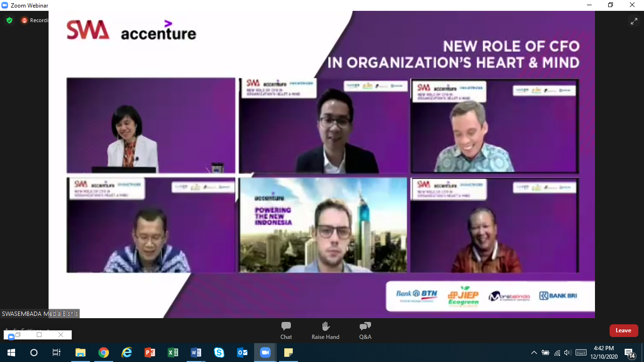Click the BANK BRI sponsor logo
The image size is (644, 362).
(x=558, y=296)
